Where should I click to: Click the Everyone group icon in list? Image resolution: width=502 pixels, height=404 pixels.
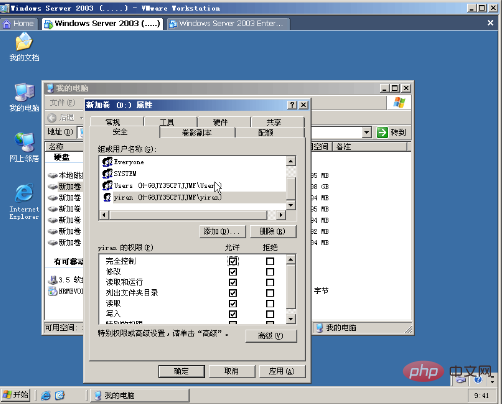pyautogui.click(x=107, y=162)
